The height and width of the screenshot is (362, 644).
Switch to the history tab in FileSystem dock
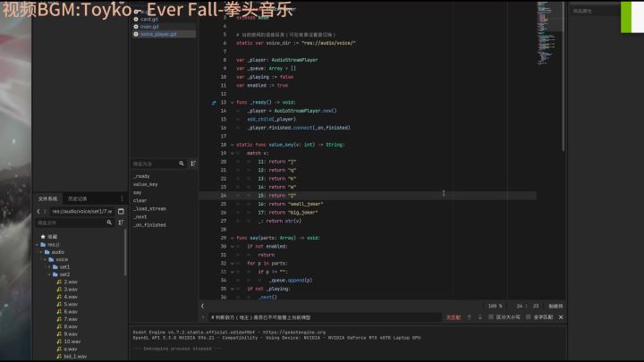[x=77, y=198]
